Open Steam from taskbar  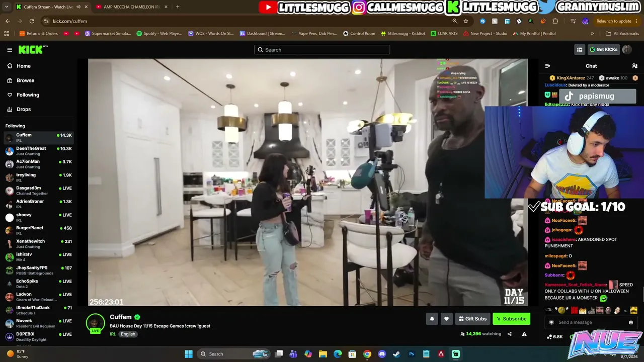396,354
